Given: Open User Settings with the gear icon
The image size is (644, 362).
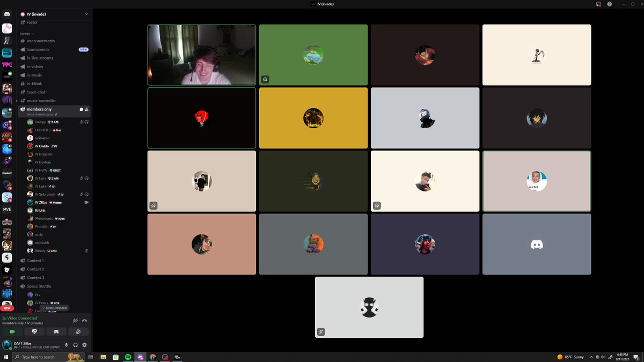Looking at the screenshot, I should (x=84, y=345).
